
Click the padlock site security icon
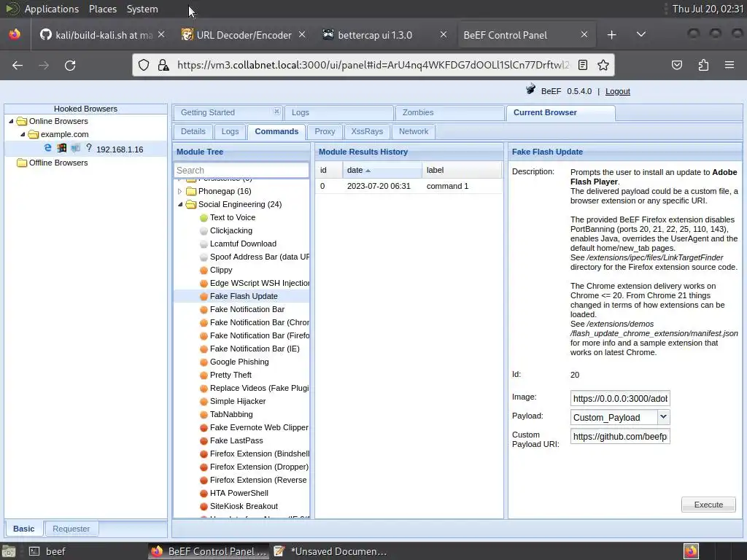[163, 65]
